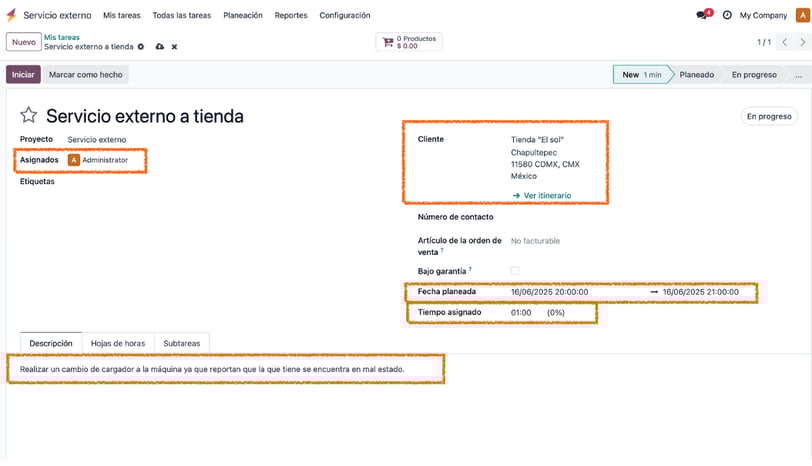Select the En progreso stage in status bar

point(754,75)
